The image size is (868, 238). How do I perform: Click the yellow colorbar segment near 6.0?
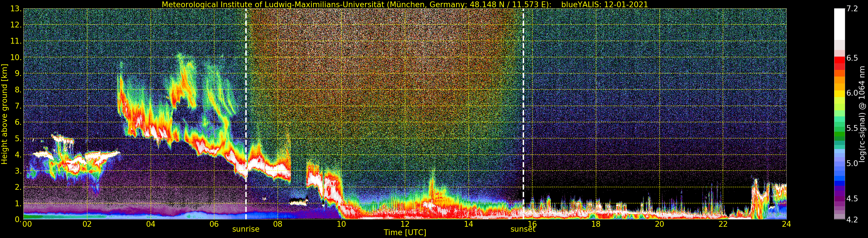[x=839, y=93]
